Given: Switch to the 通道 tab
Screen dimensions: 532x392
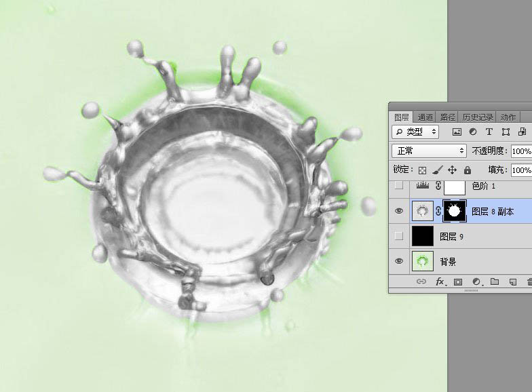Looking at the screenshot, I should 425,117.
